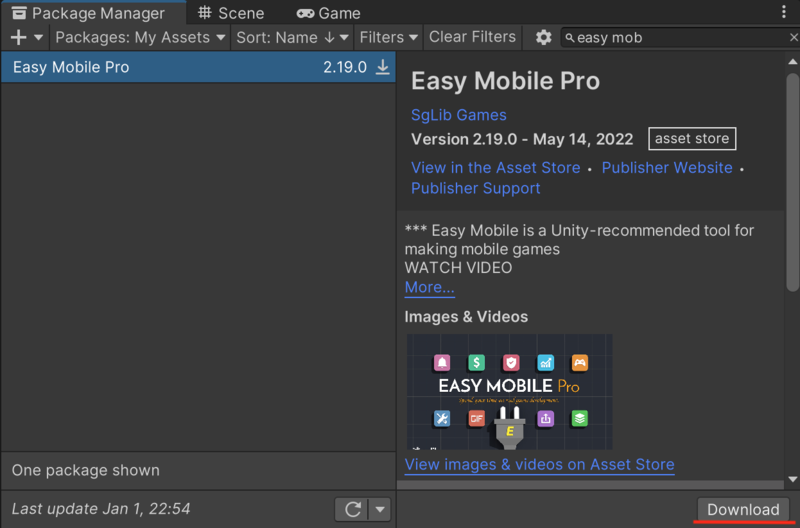Click the One package shown status text
The width and height of the screenshot is (800, 528).
coord(86,470)
